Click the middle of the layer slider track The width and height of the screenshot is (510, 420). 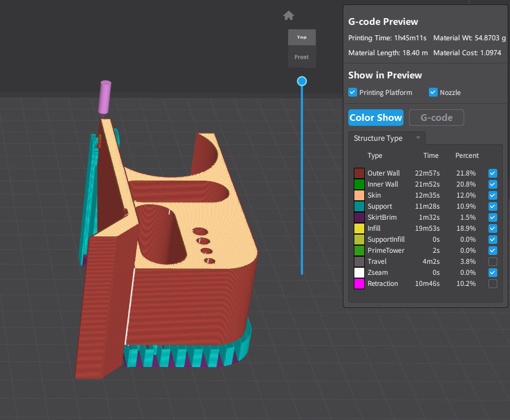click(302, 178)
